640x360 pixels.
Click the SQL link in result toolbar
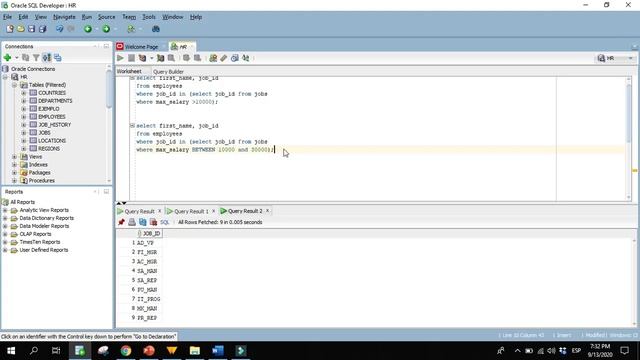point(164,222)
